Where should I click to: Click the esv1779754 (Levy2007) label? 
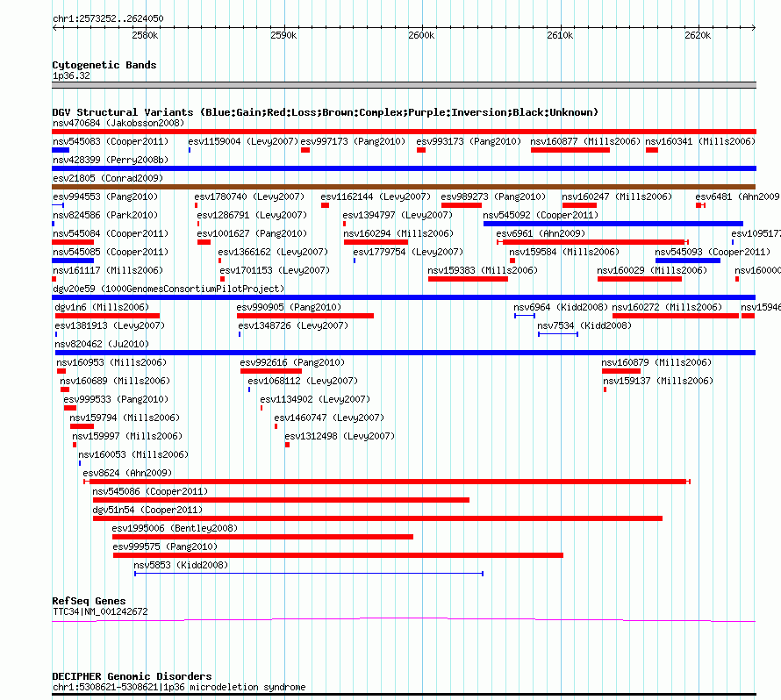click(408, 252)
